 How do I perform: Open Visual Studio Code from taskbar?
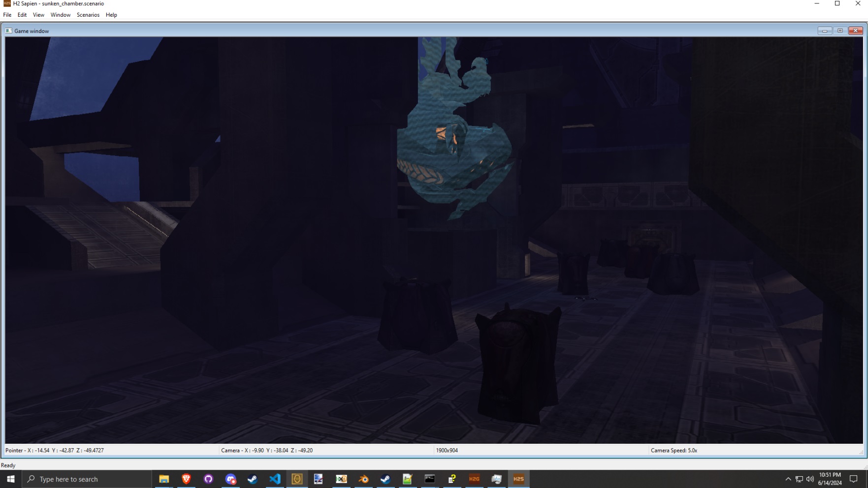point(275,479)
